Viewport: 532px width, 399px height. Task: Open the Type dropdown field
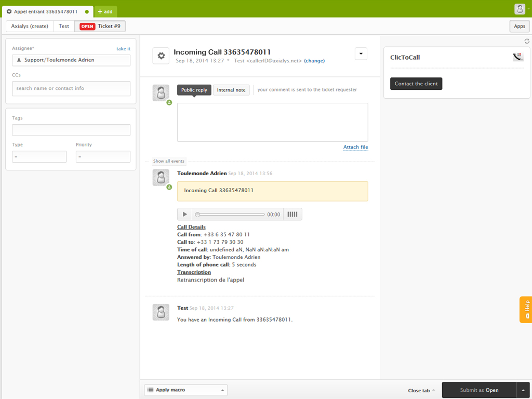click(39, 156)
